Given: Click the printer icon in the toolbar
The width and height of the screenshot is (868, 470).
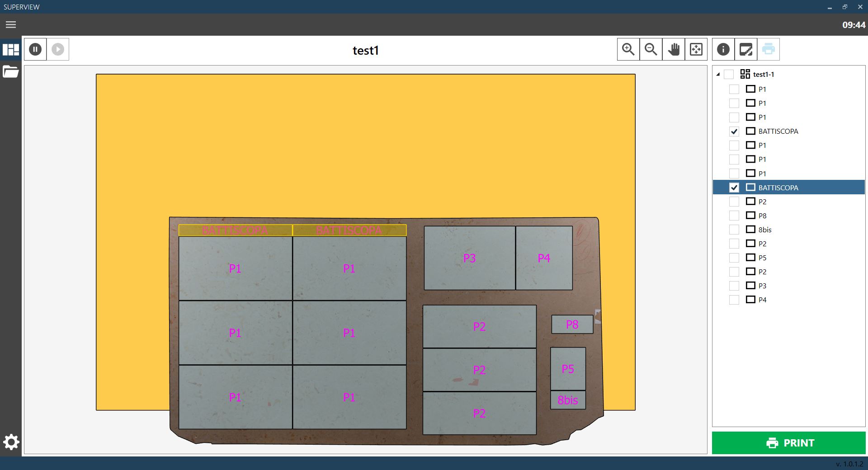Looking at the screenshot, I should click(x=769, y=49).
